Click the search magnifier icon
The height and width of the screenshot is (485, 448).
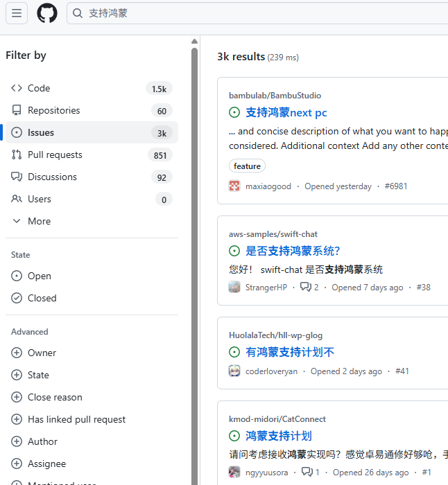coord(78,13)
